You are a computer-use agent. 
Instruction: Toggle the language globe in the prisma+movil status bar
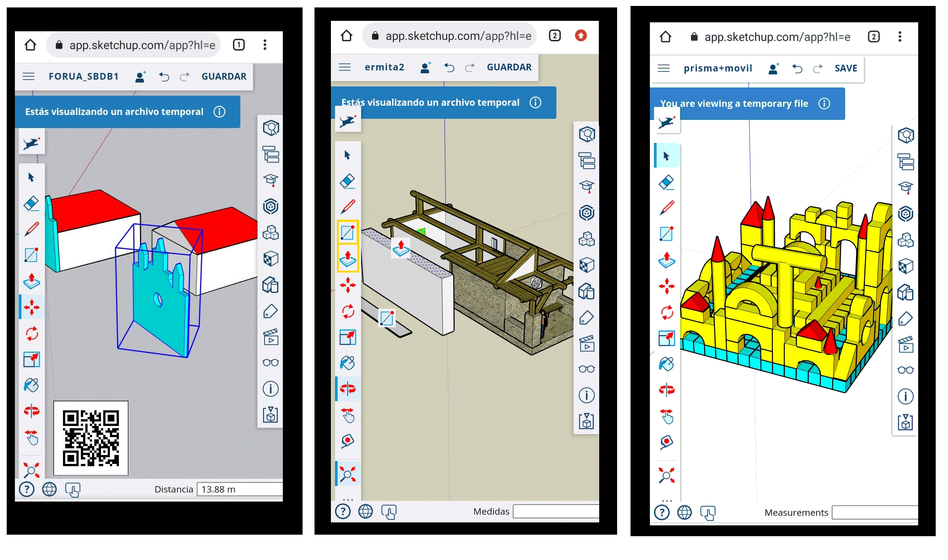(685, 513)
